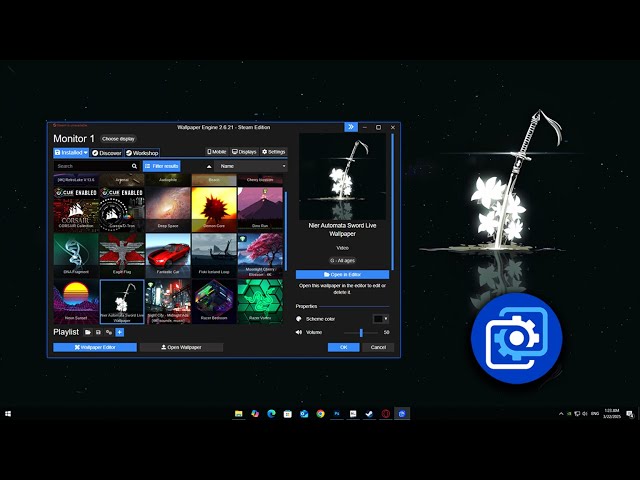Switch to the Workshop tab
The width and height of the screenshot is (640, 480).
click(x=142, y=153)
